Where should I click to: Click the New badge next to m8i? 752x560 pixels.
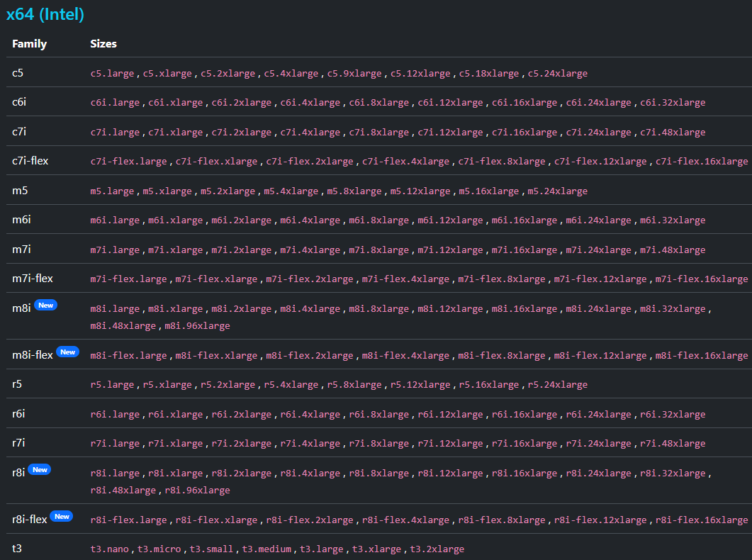click(45, 306)
